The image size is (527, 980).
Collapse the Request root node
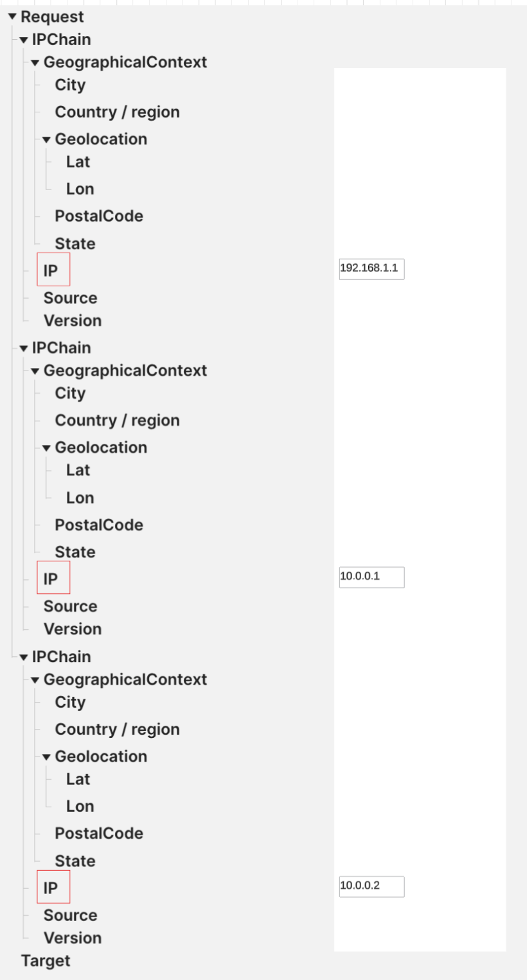tap(12, 17)
